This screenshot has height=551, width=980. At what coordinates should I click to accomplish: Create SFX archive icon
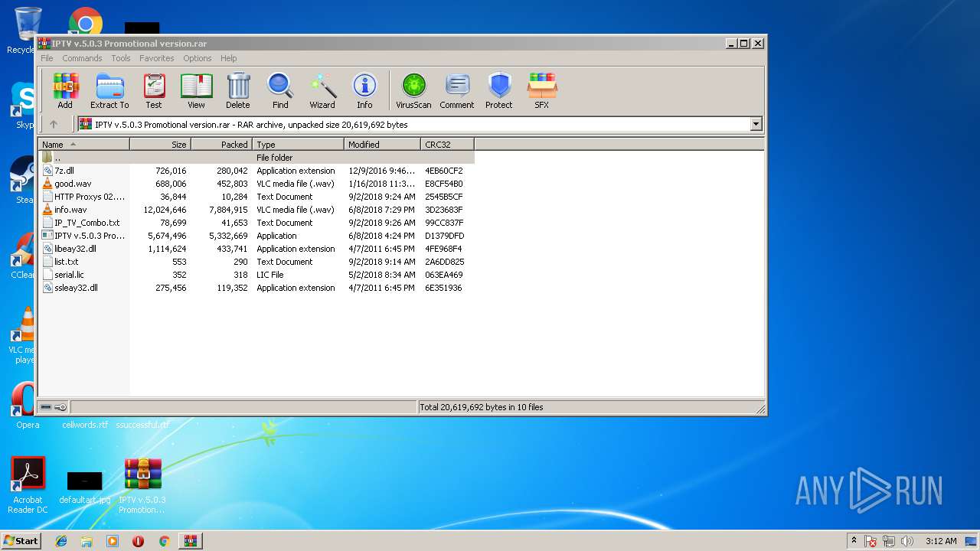click(542, 91)
